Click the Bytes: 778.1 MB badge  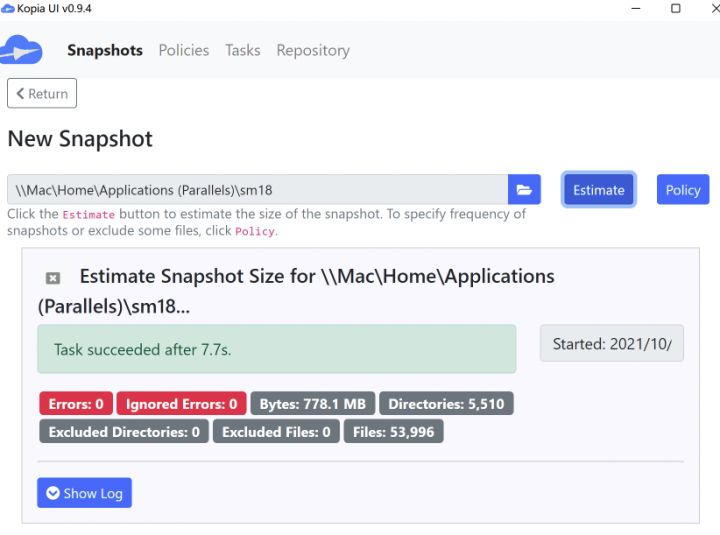coord(313,404)
